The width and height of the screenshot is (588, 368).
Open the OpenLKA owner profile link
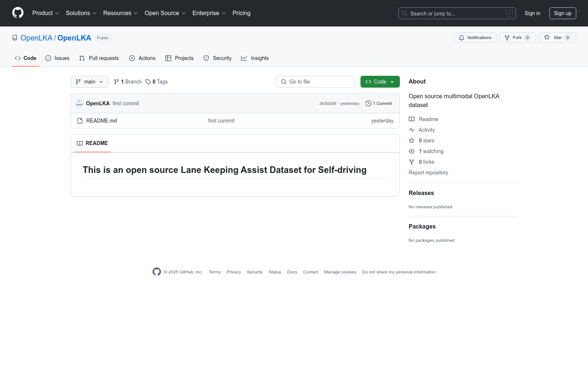tap(36, 38)
